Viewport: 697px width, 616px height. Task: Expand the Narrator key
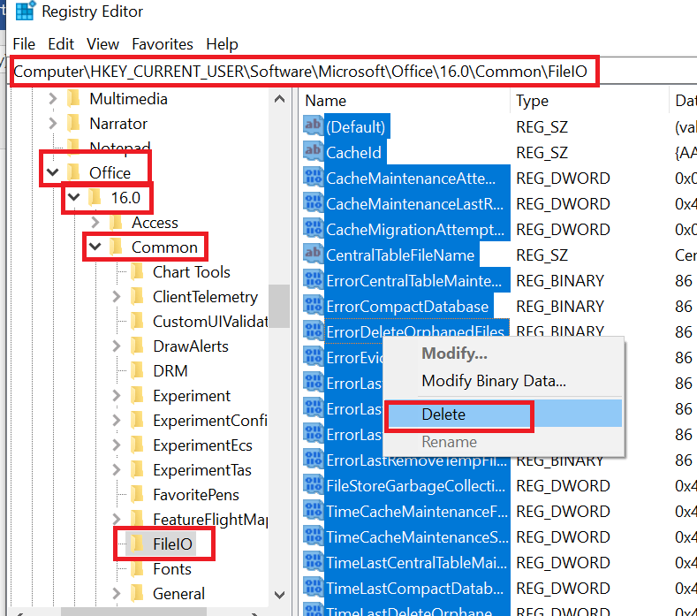[x=52, y=123]
